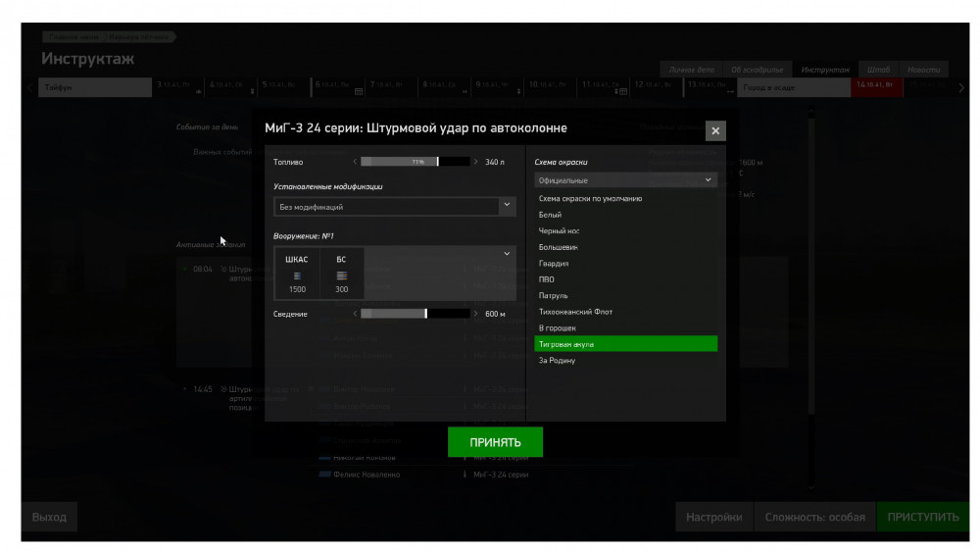
Task: Open the Официальные paint scheme dropdown
Action: pos(625,180)
